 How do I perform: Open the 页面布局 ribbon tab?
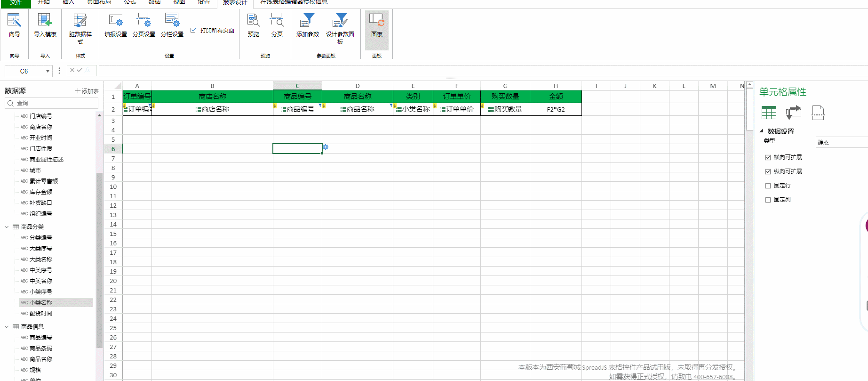(99, 3)
